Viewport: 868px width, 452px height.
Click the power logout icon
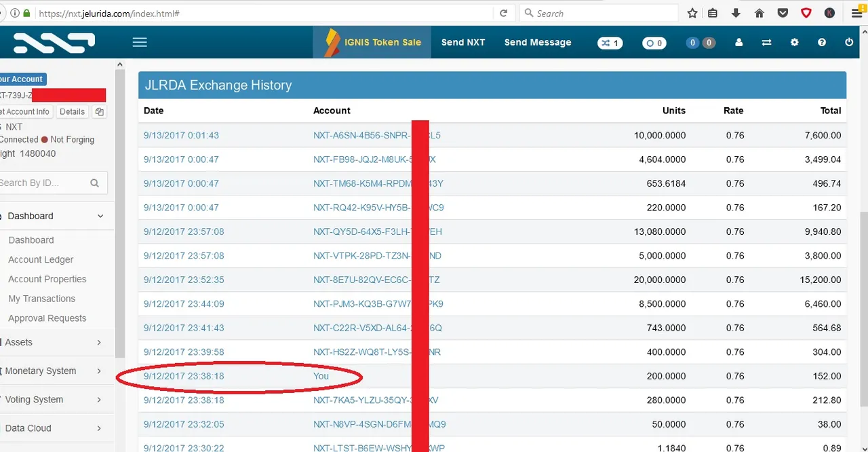pyautogui.click(x=849, y=42)
